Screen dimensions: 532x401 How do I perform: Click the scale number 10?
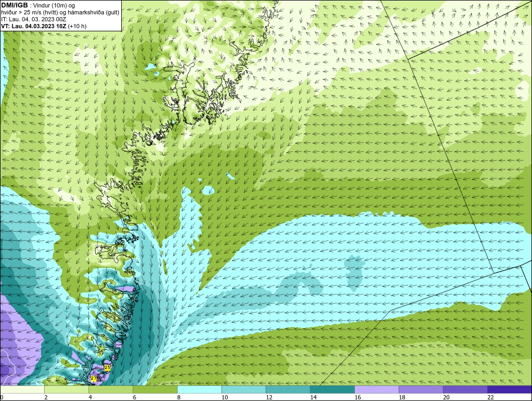[225, 397]
